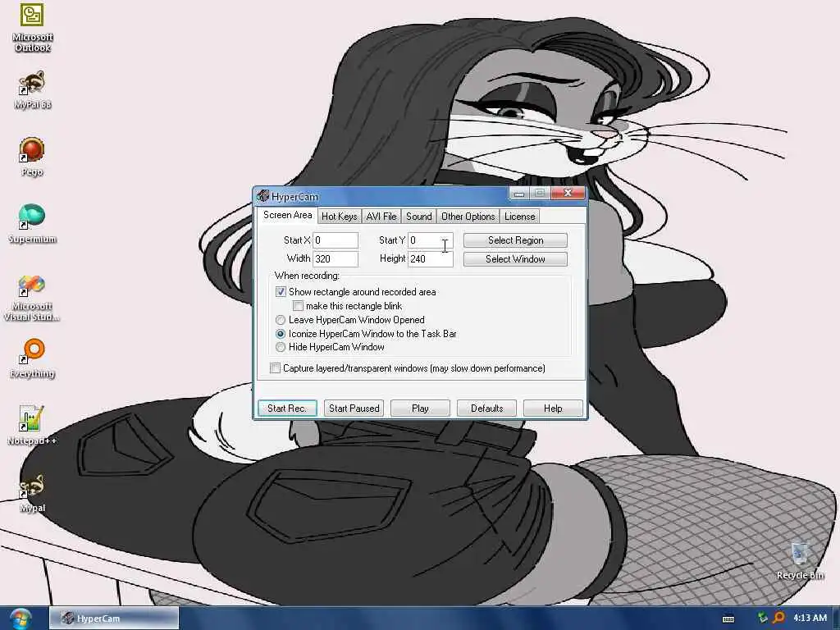
Task: Click the on-screen keyboard tray icon
Action: pos(728,619)
